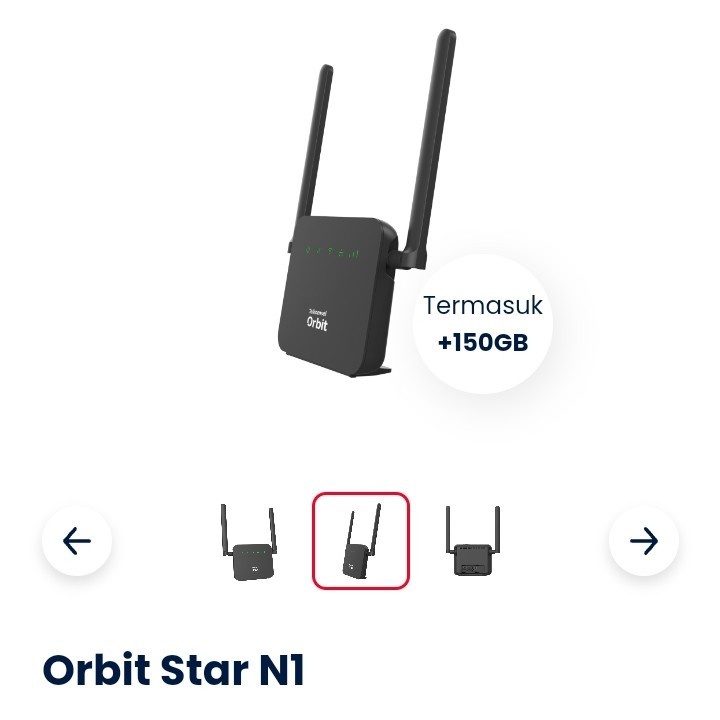Click the word Termasuk in the badge

[x=483, y=306]
